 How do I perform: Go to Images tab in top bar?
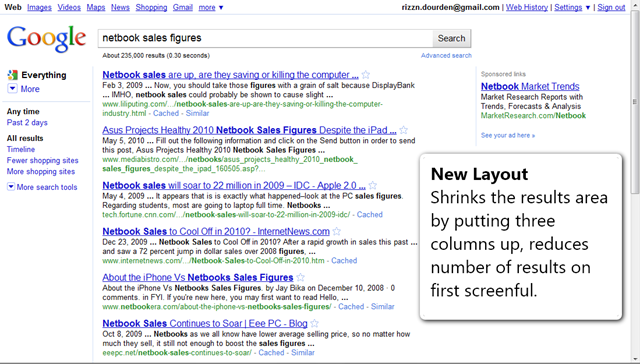[39, 7]
